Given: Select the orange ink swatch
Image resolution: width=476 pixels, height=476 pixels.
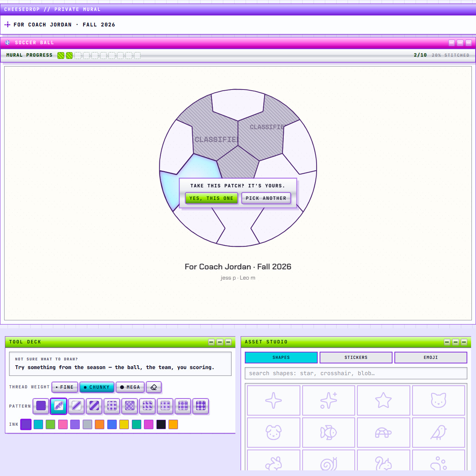Looking at the screenshot, I should (x=99, y=424).
